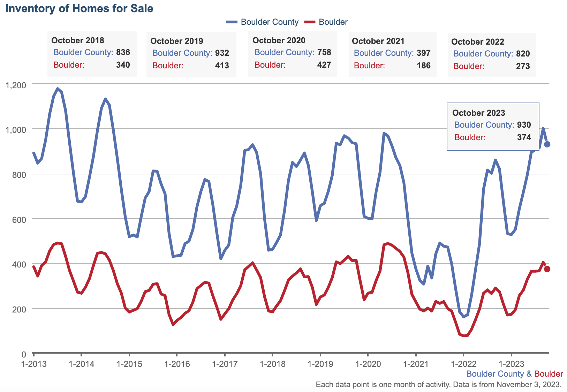Click the Boulder value 273
This screenshot has height=392, width=567.
coord(523,66)
